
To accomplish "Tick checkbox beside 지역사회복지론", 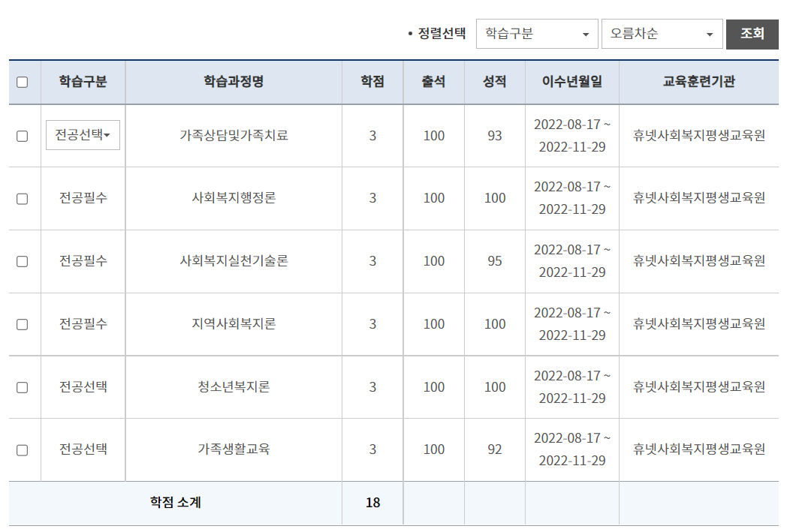I will coord(22,324).
